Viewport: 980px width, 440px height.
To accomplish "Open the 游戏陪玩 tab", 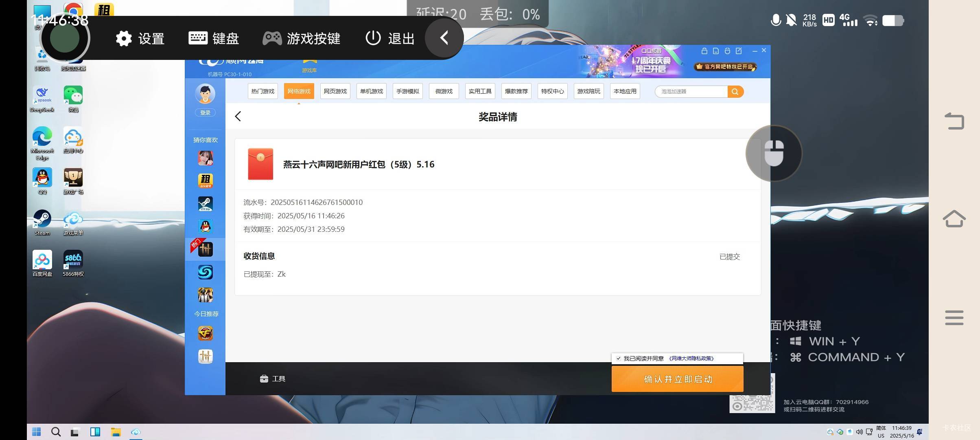I will 588,91.
